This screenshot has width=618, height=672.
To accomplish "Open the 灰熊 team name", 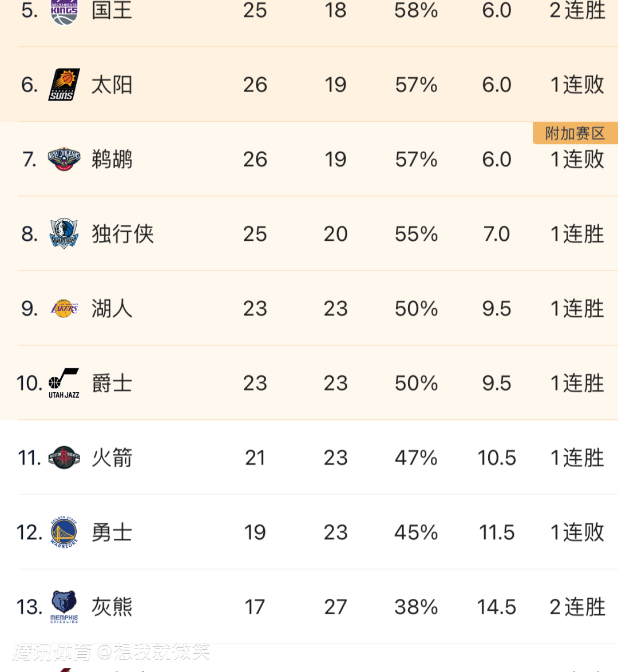I will tap(112, 606).
